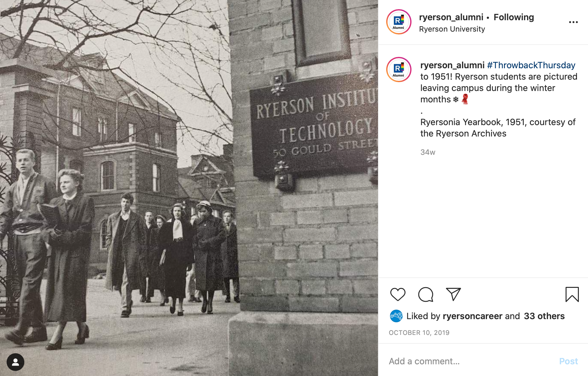The width and height of the screenshot is (588, 376).
Task: Share post with the paper plane icon
Action: click(x=453, y=294)
